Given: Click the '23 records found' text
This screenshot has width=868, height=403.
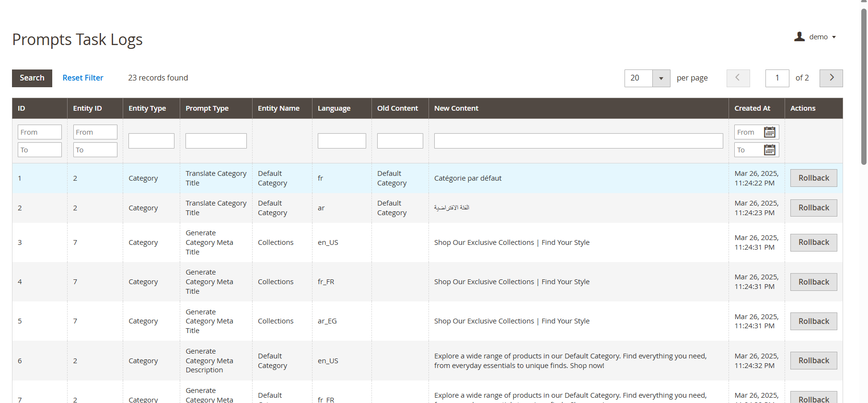Looking at the screenshot, I should [158, 78].
